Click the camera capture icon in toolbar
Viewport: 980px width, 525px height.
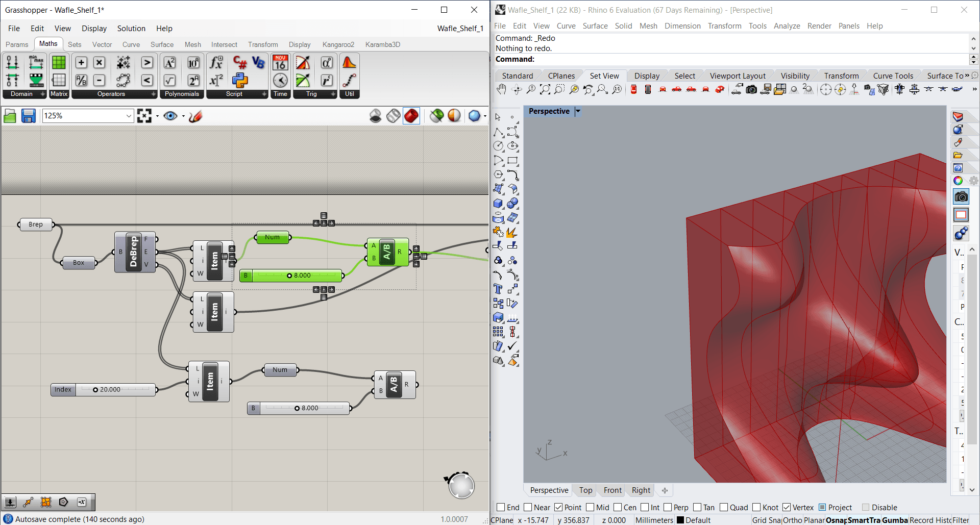pos(751,90)
